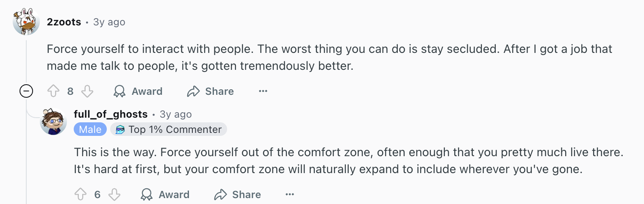This screenshot has width=644, height=204.
Task: Upvote the full_of_ghosts reply
Action: 80,195
